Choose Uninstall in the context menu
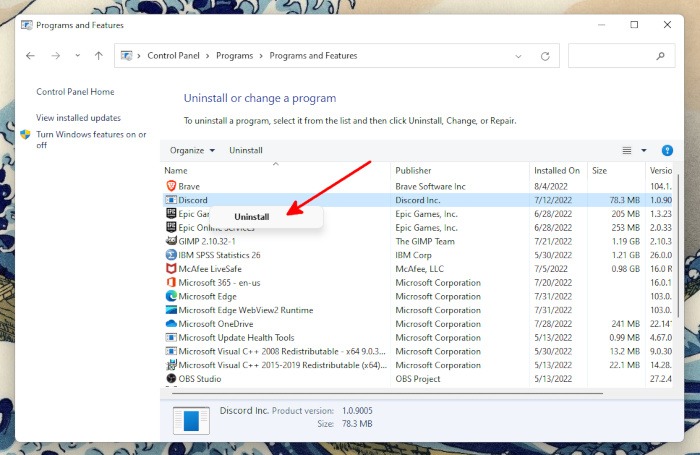The width and height of the screenshot is (700, 455). tap(252, 217)
